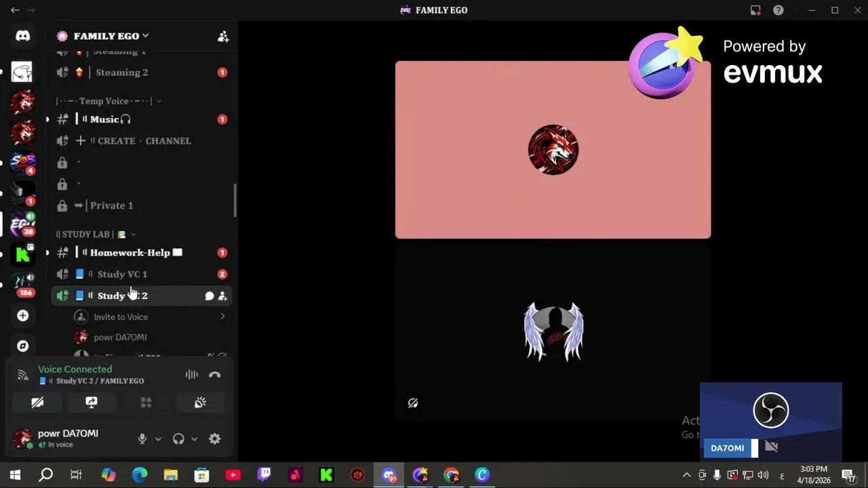Open microphone input device options arrow
The width and height of the screenshot is (868, 488).
coord(158,439)
